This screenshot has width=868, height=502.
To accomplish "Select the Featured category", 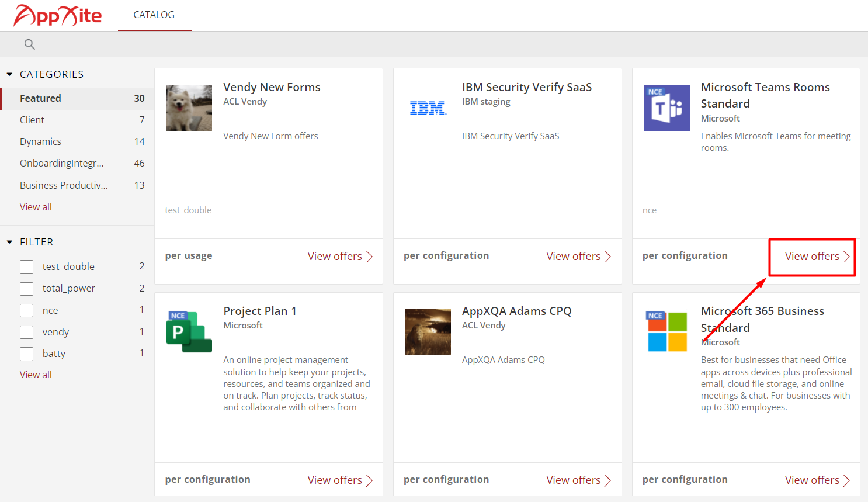I will point(77,98).
